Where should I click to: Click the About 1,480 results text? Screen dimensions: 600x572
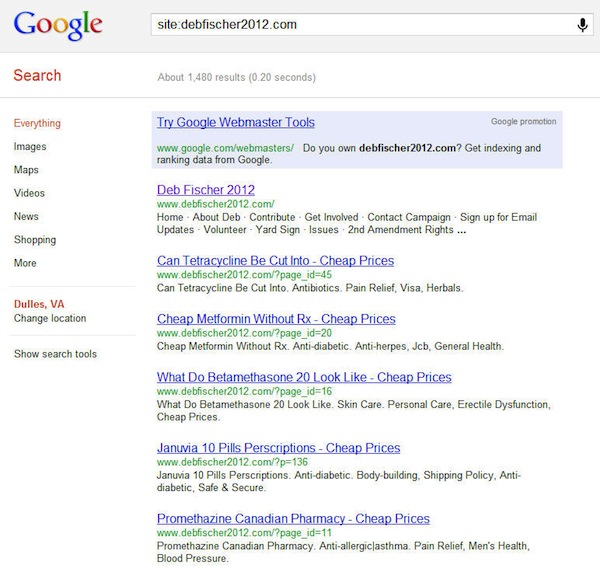click(236, 77)
